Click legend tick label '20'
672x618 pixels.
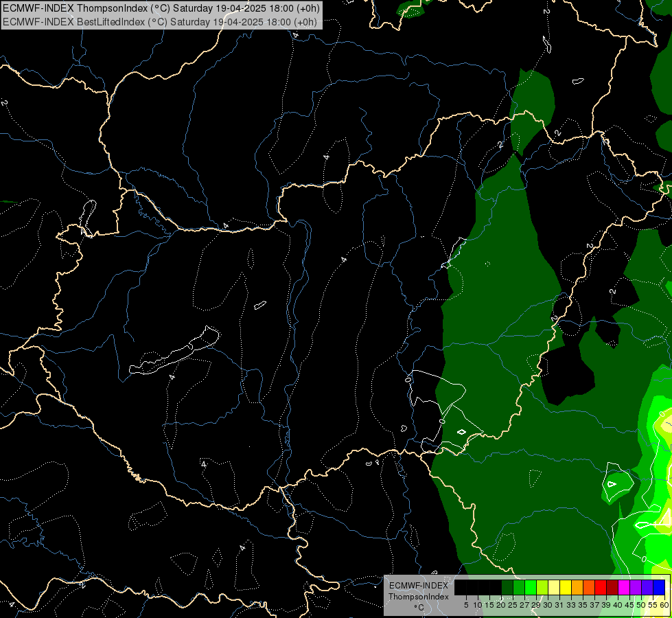[502, 605]
